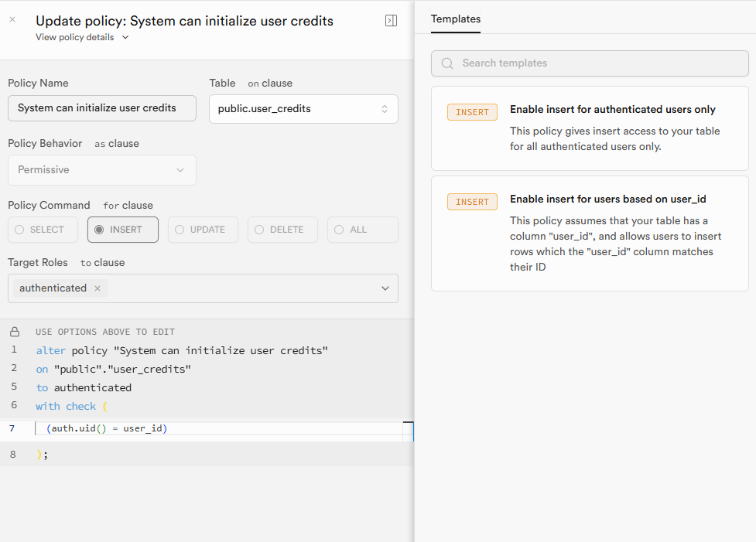Click the lock icon above the SQL editor

(x=15, y=332)
